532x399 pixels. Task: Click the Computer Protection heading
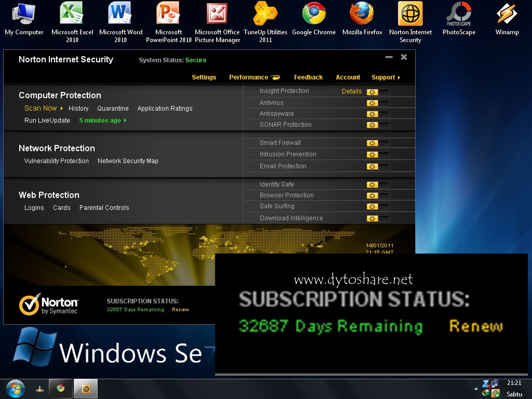point(60,96)
